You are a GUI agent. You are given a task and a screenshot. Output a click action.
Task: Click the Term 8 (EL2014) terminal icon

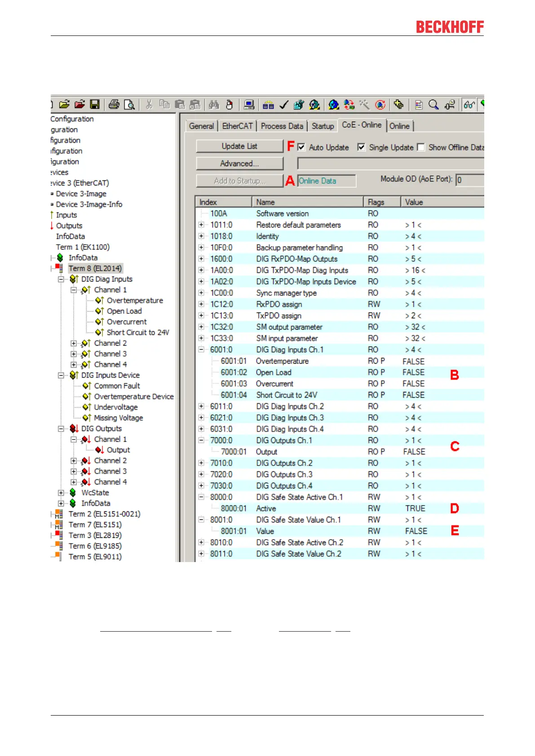point(59,268)
